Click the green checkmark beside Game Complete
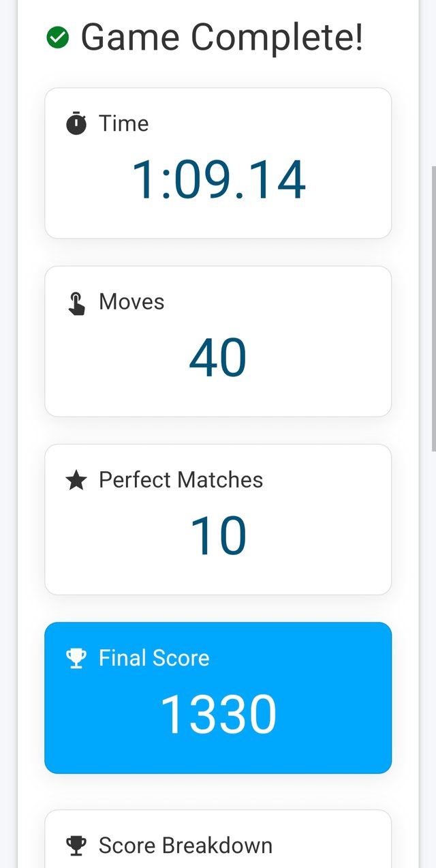The height and width of the screenshot is (868, 436). point(58,38)
